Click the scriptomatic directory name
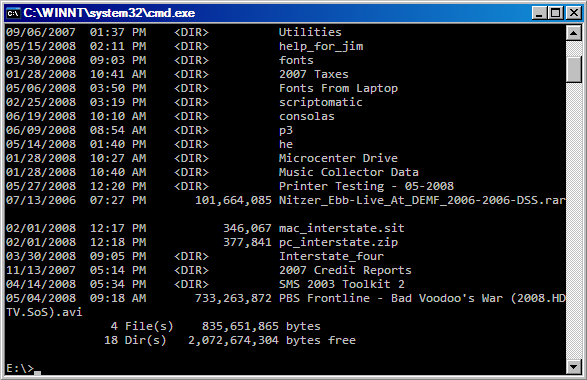This screenshot has height=380, width=587. 321,102
